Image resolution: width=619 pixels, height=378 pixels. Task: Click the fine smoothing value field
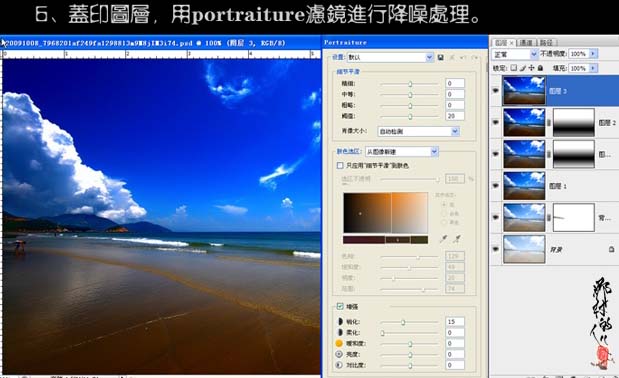click(455, 83)
